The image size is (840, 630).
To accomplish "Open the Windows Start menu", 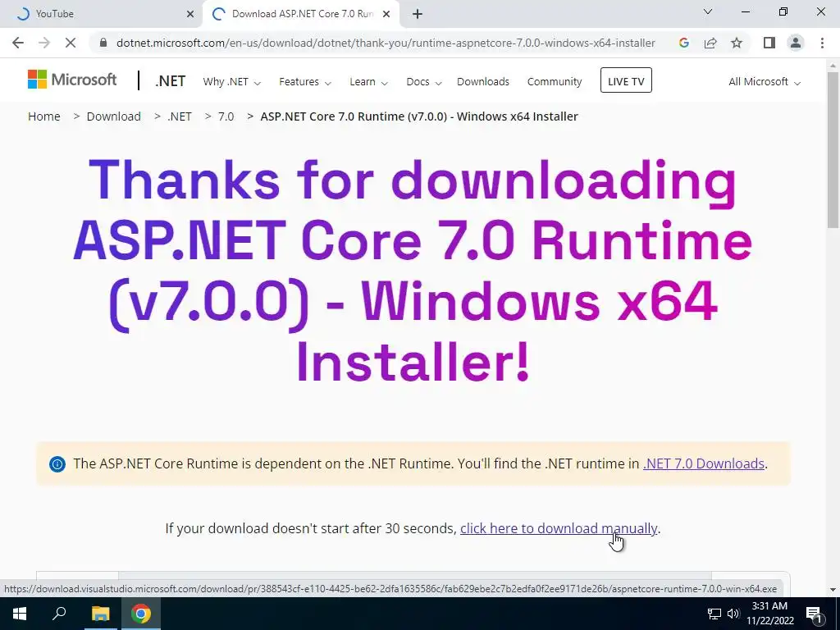I will [x=20, y=614].
